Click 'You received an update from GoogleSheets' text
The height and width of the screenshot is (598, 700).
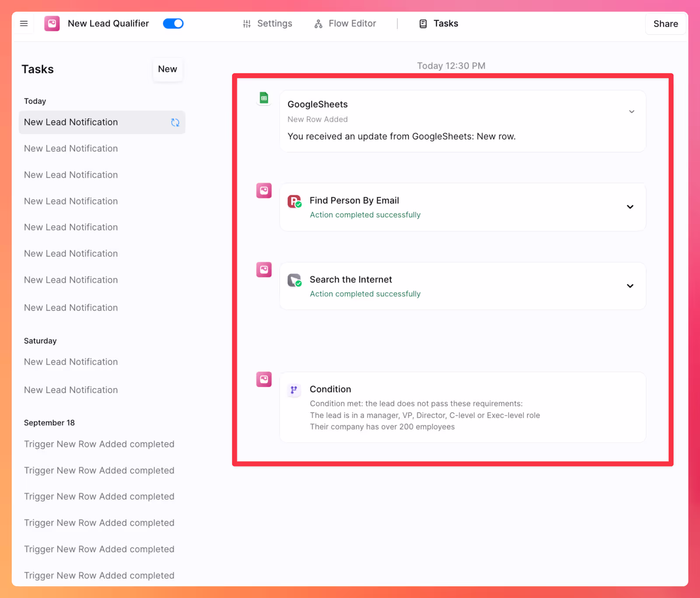(x=402, y=136)
